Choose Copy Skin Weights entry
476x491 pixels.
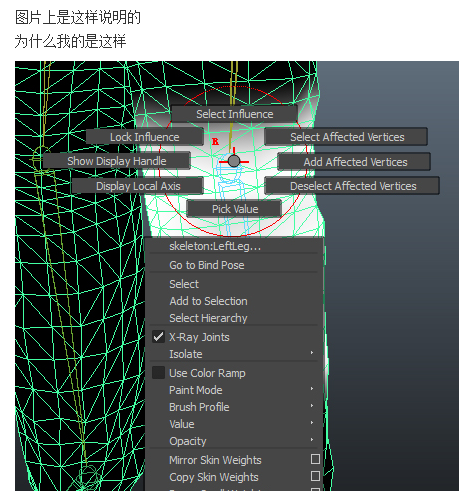[214, 477]
